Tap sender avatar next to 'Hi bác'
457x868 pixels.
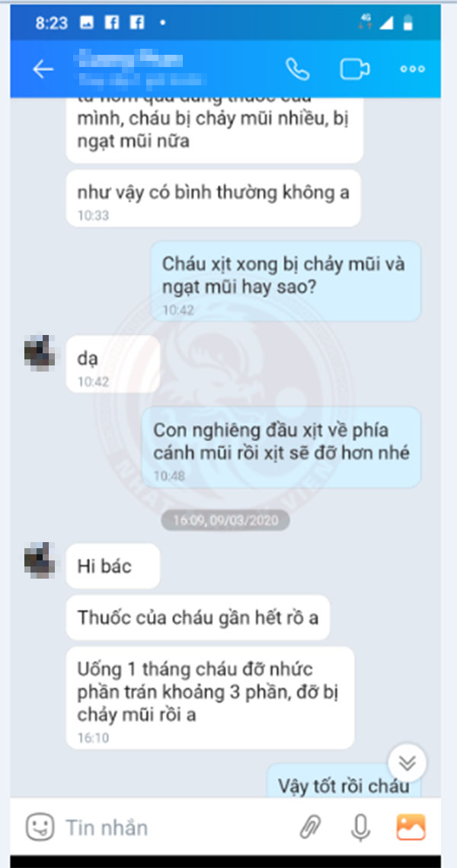(40, 560)
